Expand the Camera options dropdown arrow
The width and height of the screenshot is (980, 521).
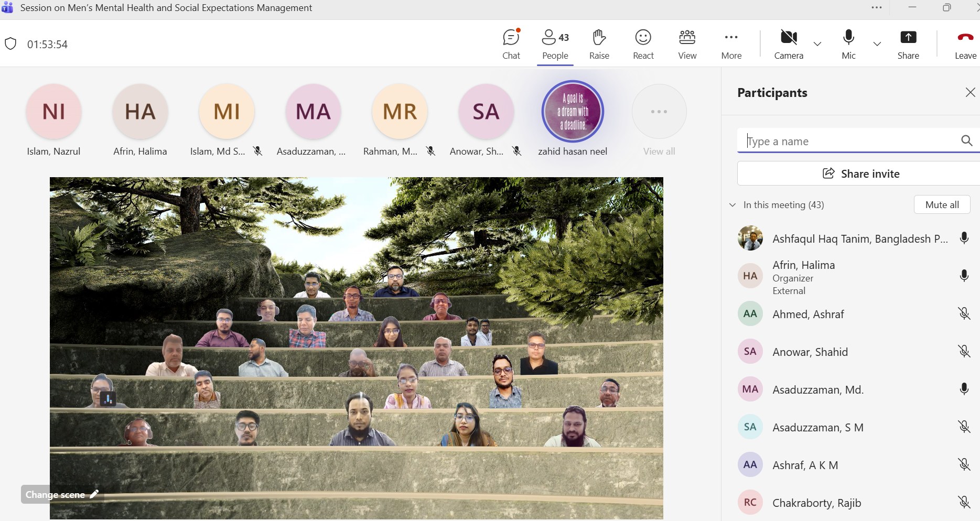tap(817, 44)
